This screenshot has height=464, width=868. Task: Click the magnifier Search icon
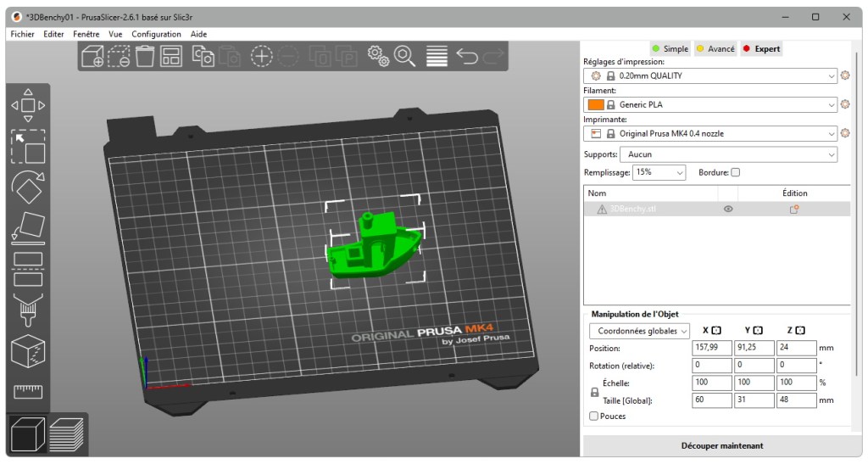[x=404, y=57]
